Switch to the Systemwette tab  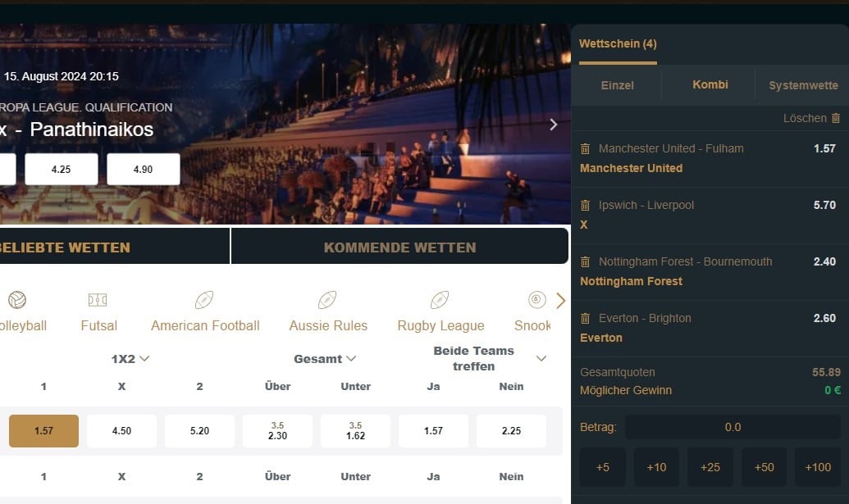click(802, 84)
